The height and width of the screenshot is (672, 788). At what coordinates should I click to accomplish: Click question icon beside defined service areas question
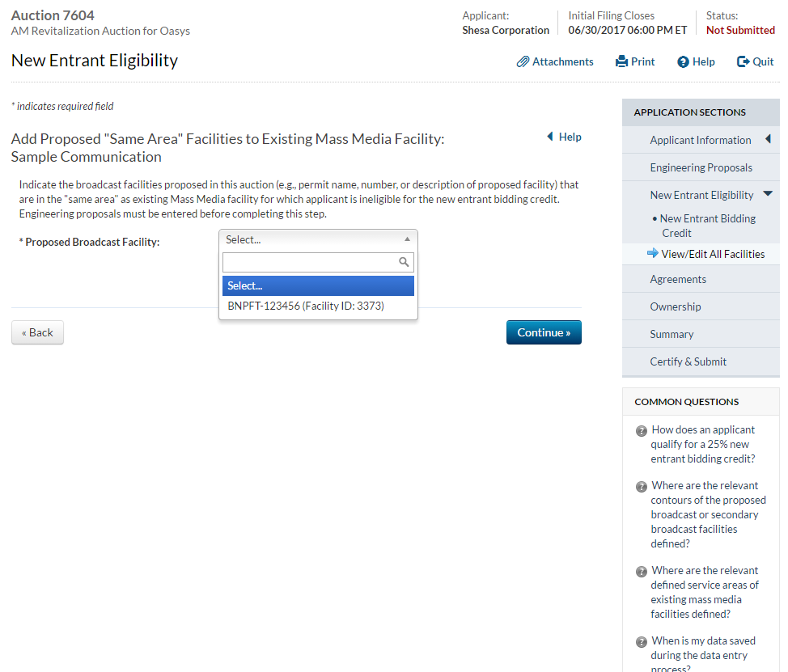click(642, 572)
